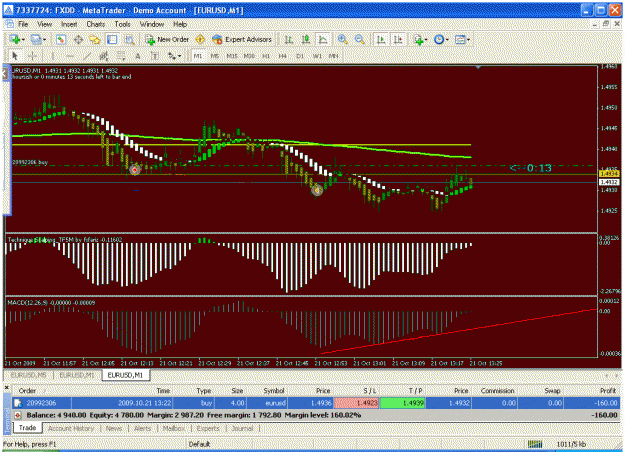Click the green T/P cell 1.4939
The height and width of the screenshot is (452, 625).
[x=403, y=403]
